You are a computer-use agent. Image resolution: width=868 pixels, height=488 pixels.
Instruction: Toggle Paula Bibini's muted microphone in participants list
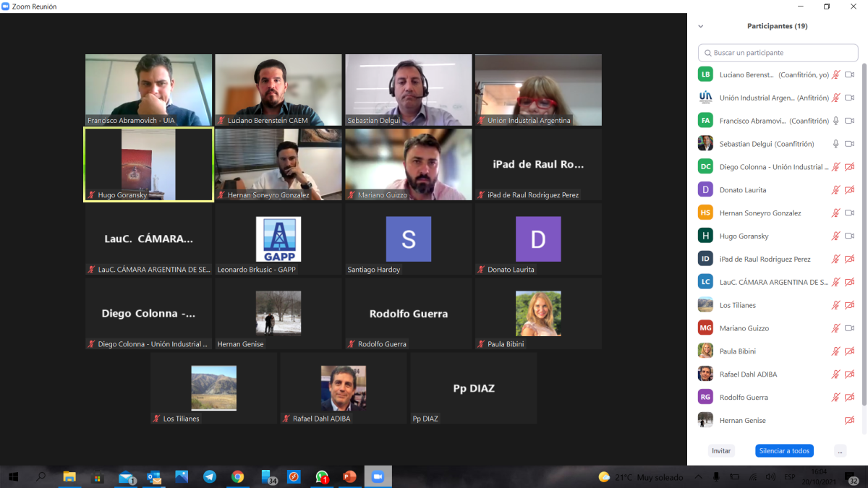point(835,351)
